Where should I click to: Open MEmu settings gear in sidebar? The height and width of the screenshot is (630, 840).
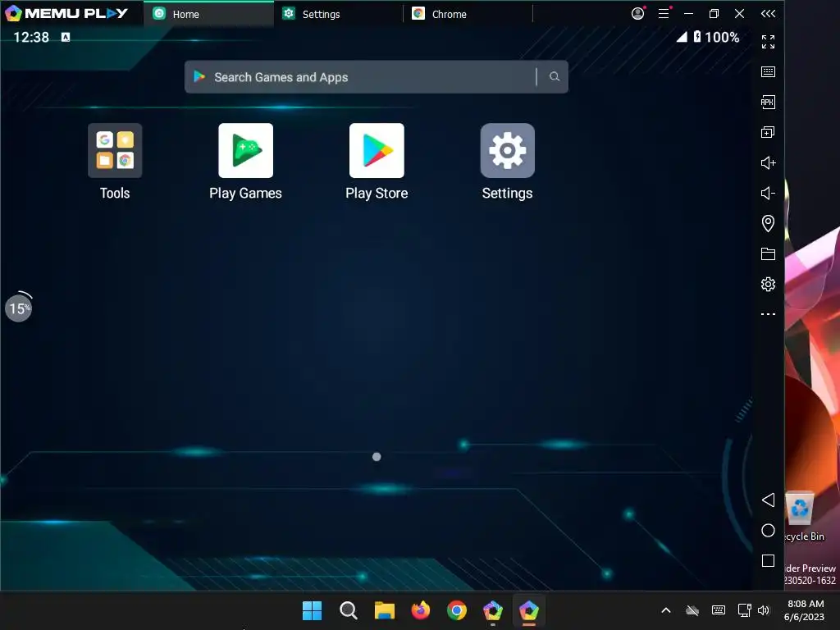768,284
